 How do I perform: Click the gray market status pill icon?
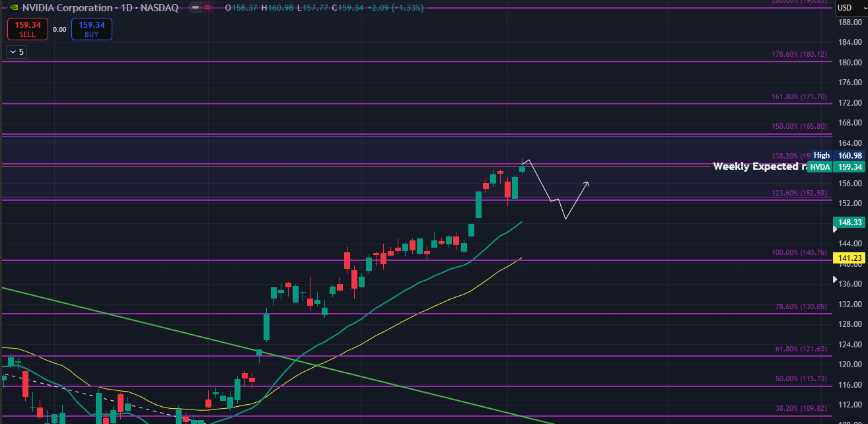click(x=195, y=8)
